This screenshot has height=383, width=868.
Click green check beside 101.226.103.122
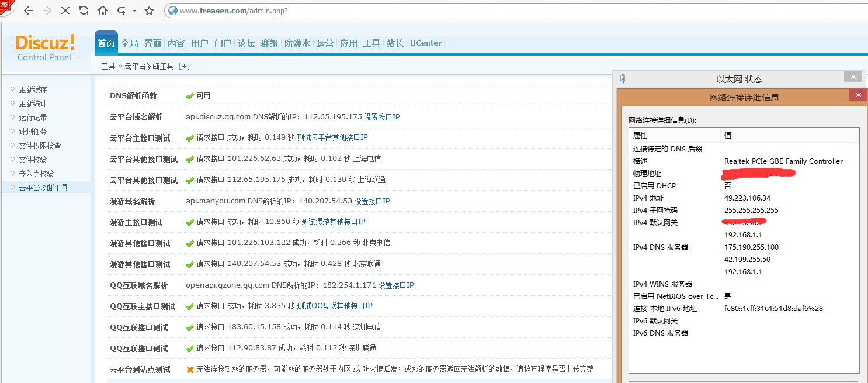tap(190, 243)
